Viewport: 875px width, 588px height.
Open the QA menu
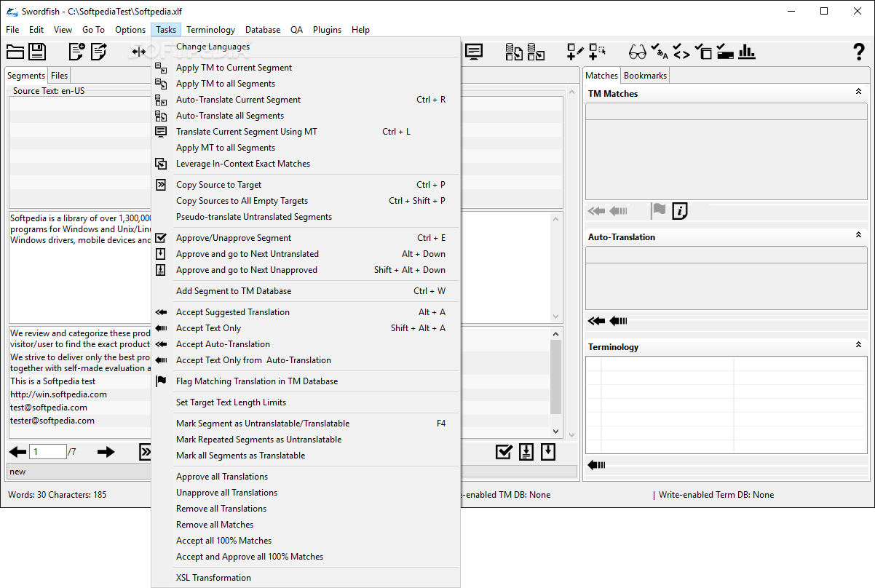point(296,30)
